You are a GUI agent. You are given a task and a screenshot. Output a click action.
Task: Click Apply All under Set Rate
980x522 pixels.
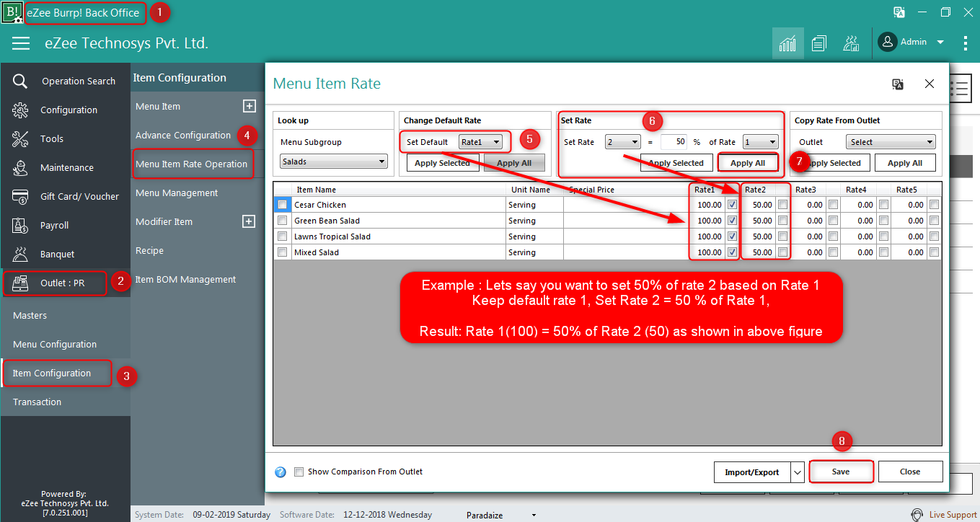748,163
